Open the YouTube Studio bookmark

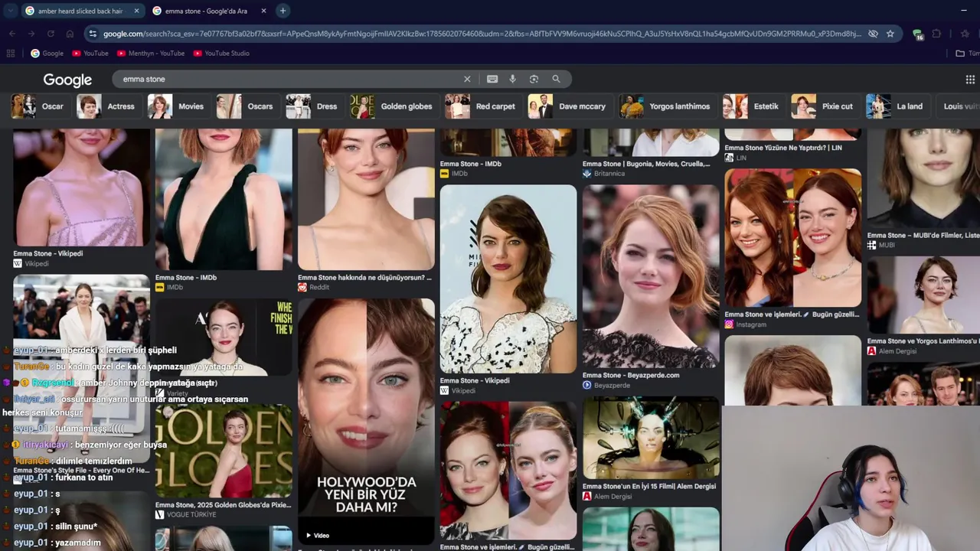[x=221, y=54]
